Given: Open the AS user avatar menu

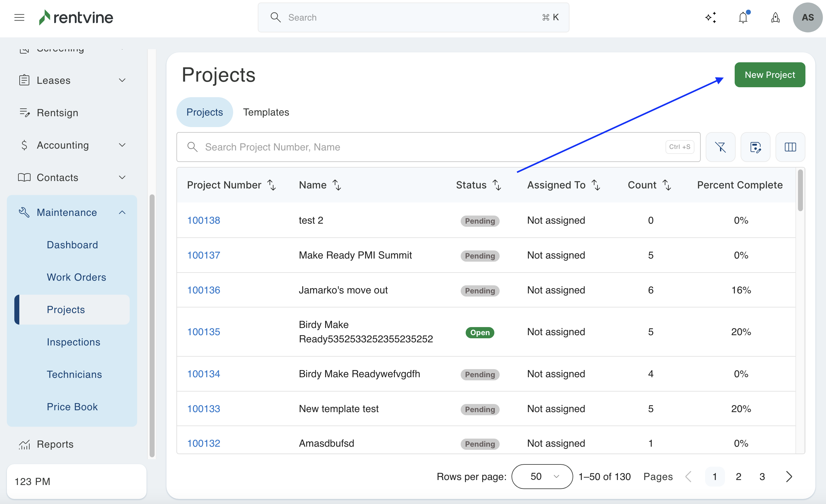Looking at the screenshot, I should pos(807,17).
